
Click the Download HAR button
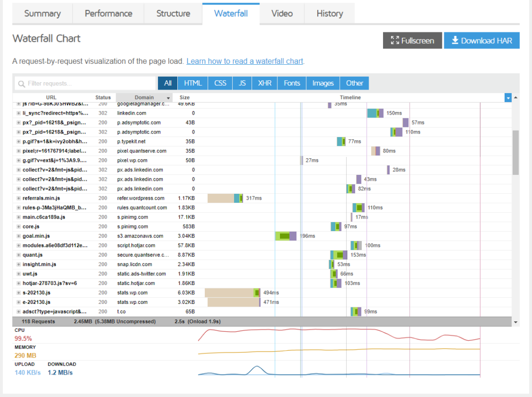[x=482, y=40]
